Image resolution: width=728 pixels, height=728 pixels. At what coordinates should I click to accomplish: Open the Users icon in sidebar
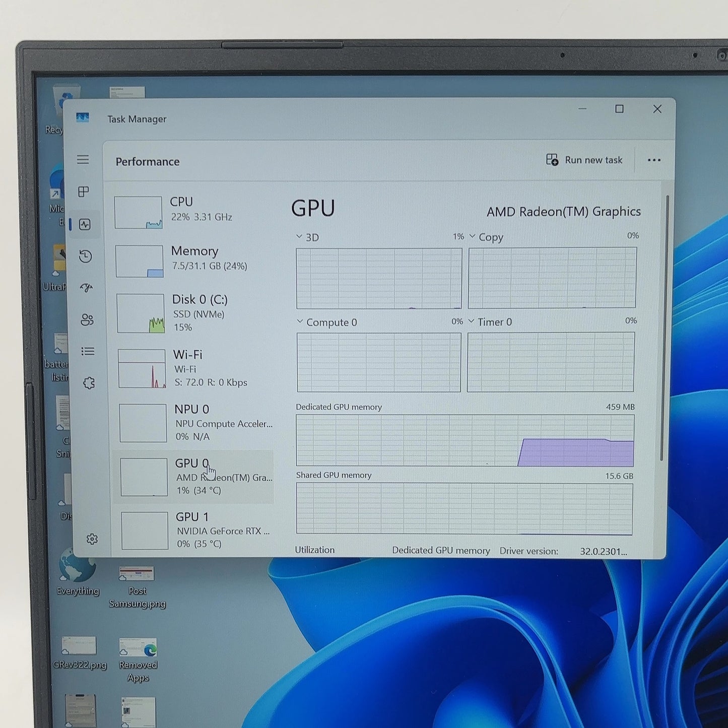click(87, 320)
